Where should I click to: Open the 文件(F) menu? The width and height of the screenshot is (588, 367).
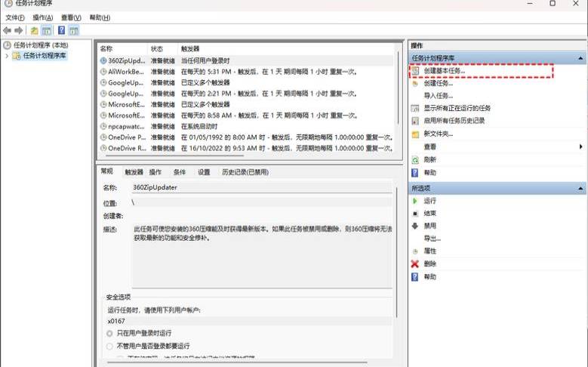(15, 17)
